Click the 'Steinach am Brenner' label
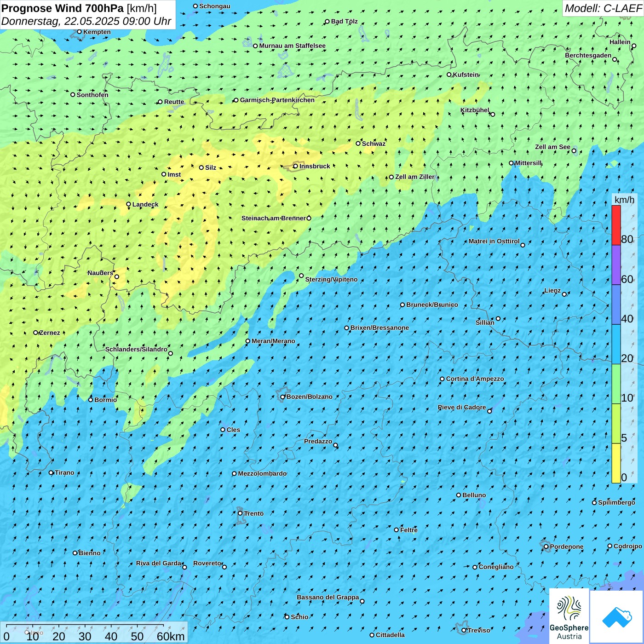644x644 pixels. tap(274, 218)
